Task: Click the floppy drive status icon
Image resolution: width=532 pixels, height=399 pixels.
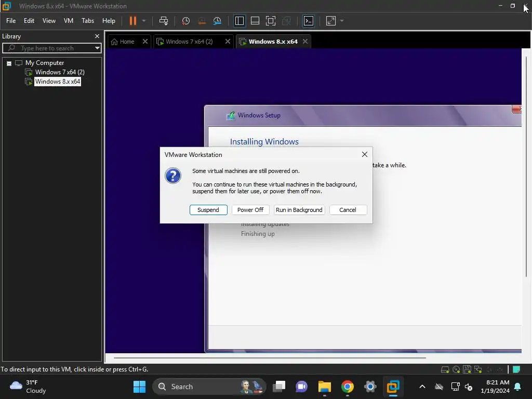Action: [467, 369]
